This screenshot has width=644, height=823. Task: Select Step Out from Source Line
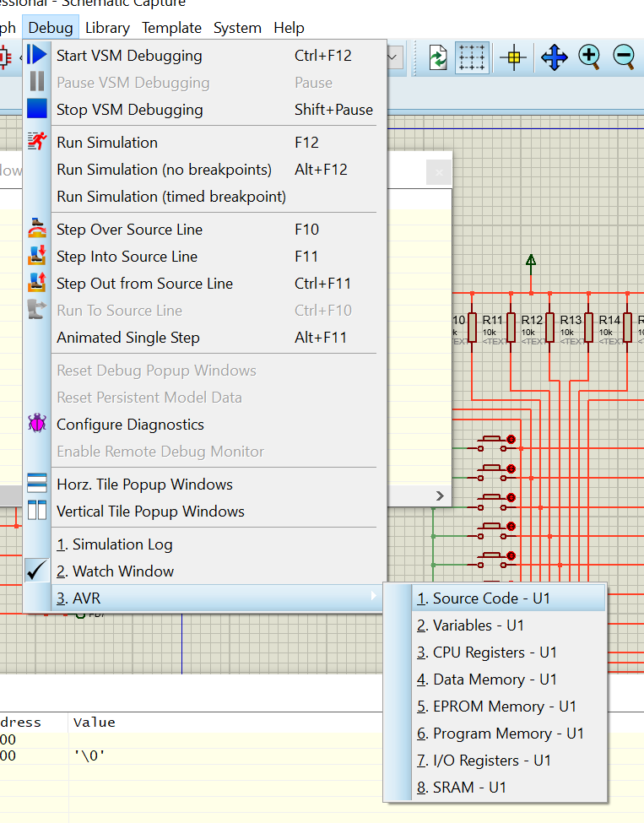pos(205,284)
